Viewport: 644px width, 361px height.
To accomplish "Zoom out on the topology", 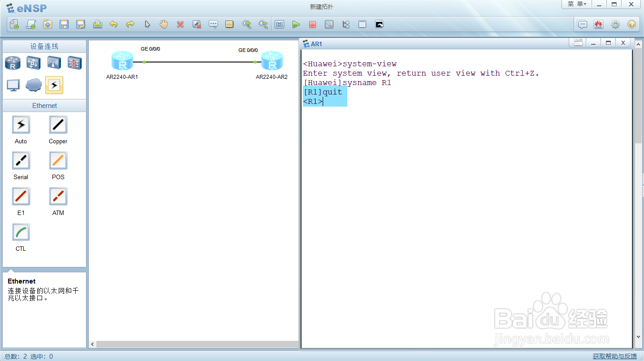I will click(263, 24).
